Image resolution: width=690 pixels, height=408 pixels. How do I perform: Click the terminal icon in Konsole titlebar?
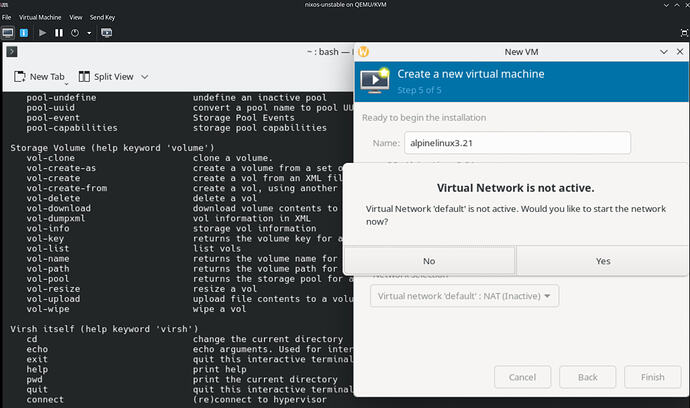pyautogui.click(x=12, y=52)
